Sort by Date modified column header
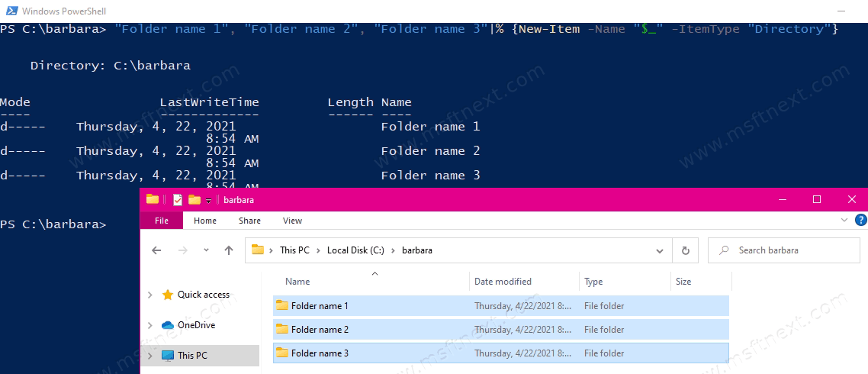Screen dimensions: 868x374 (x=503, y=282)
